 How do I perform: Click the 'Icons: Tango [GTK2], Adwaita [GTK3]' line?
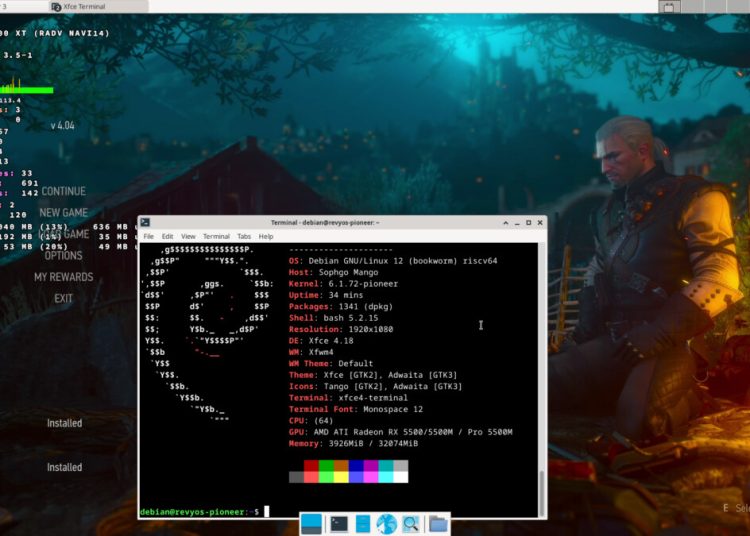point(375,387)
